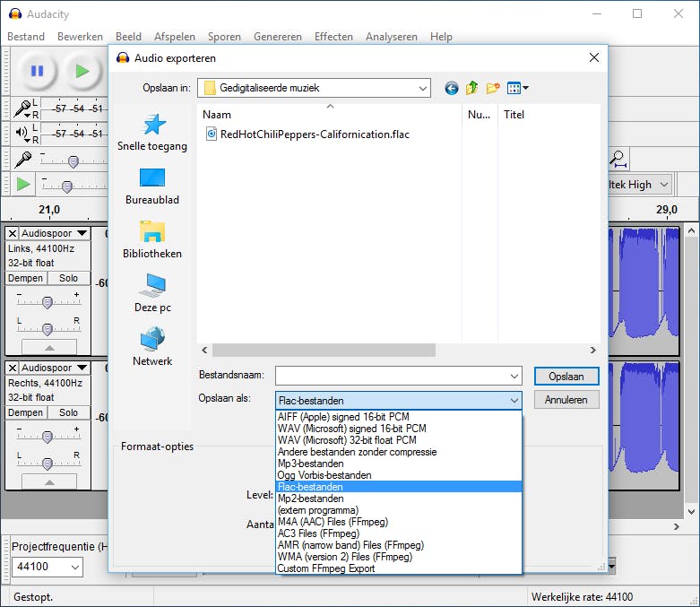Collapse the Rechts track with the up triangle
Screen dimensions: 700x607
click(49, 482)
